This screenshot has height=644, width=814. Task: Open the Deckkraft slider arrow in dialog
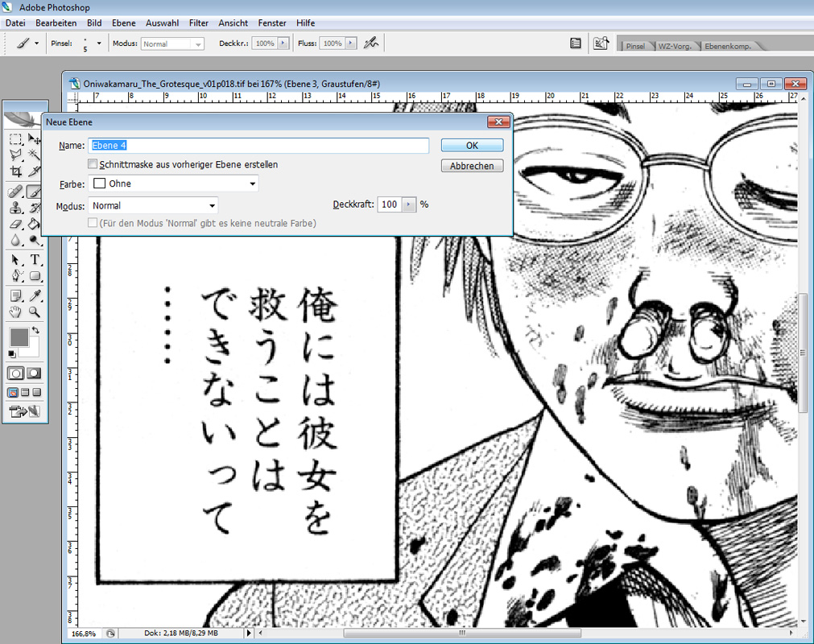[x=409, y=204]
